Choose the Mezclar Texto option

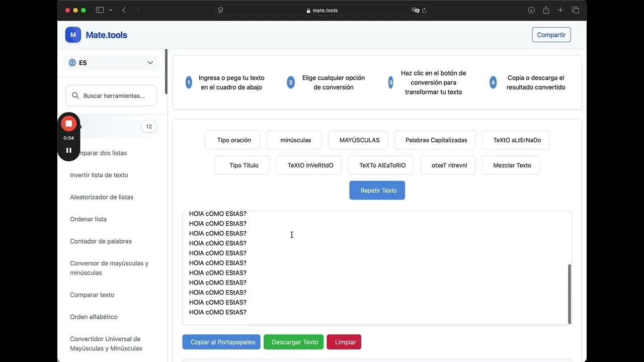pos(511,165)
